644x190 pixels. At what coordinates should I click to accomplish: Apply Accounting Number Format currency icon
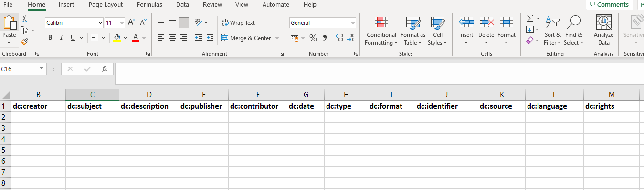[294, 38]
